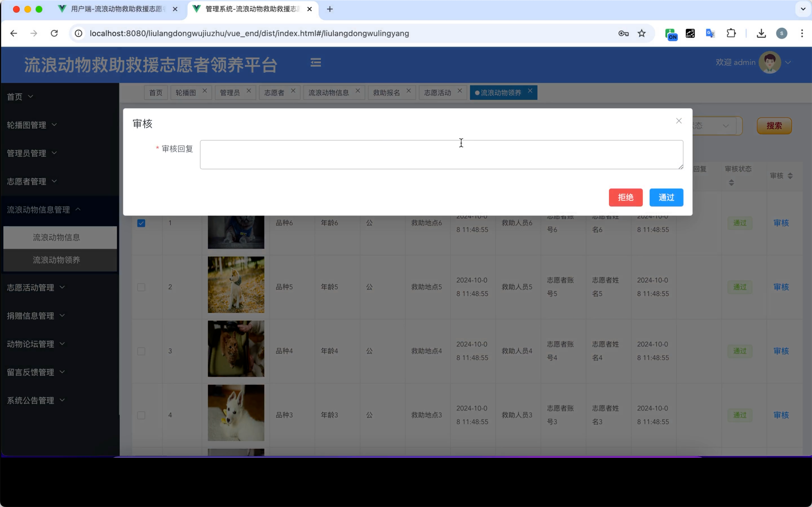Click the browser reload icon
Screen dimensions: 812x507
tap(54, 33)
